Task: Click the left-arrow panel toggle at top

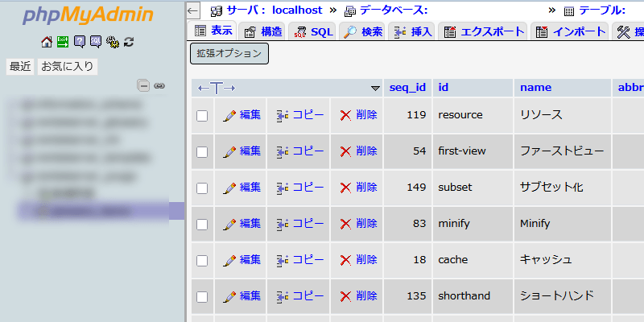Action: (x=192, y=10)
